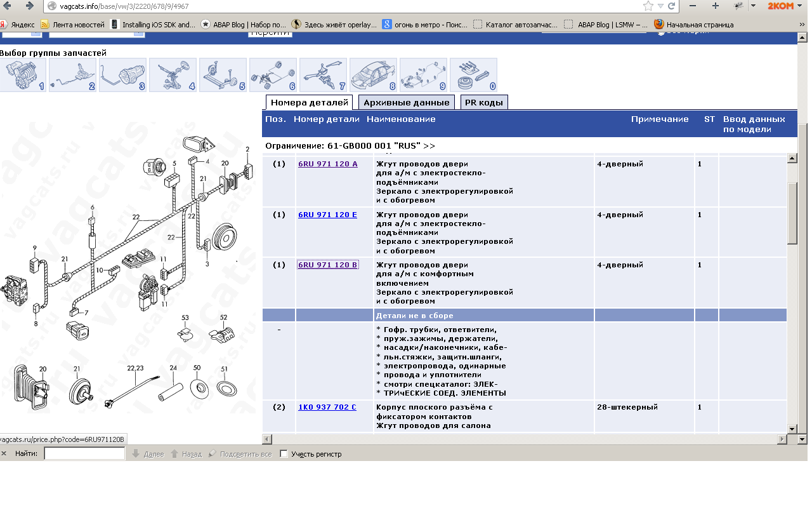Open engine parts group 1 icon

click(23, 75)
